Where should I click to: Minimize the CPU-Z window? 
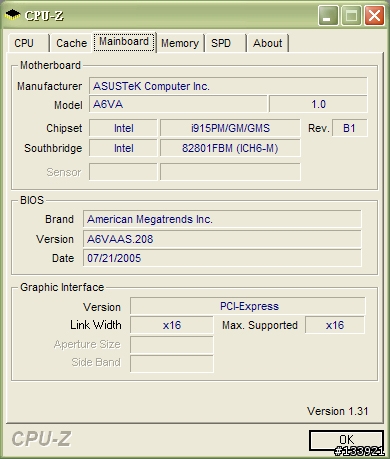point(328,15)
